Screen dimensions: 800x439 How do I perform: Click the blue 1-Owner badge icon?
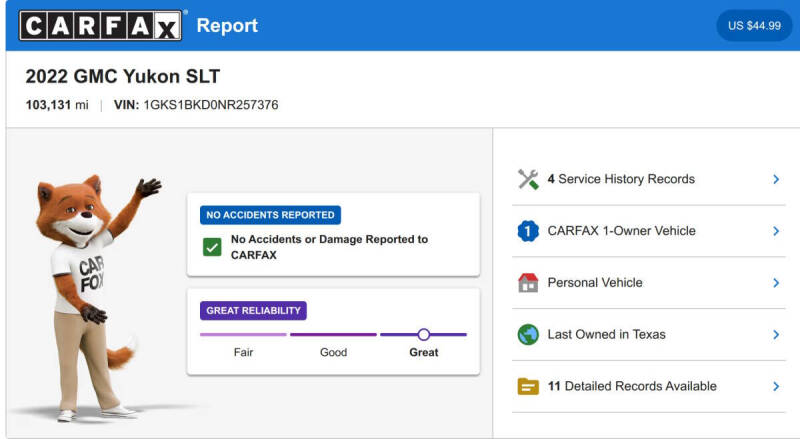(528, 231)
